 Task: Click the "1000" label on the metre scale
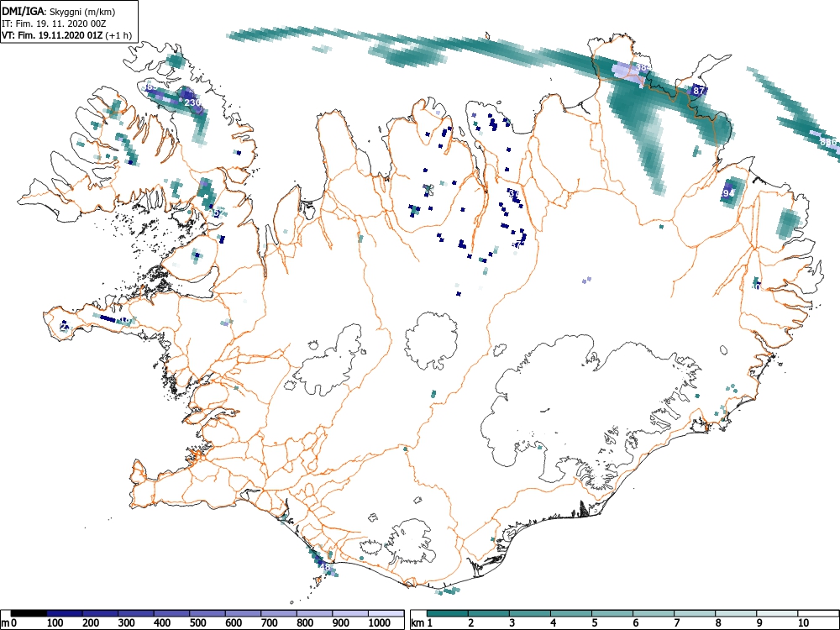coord(380,623)
